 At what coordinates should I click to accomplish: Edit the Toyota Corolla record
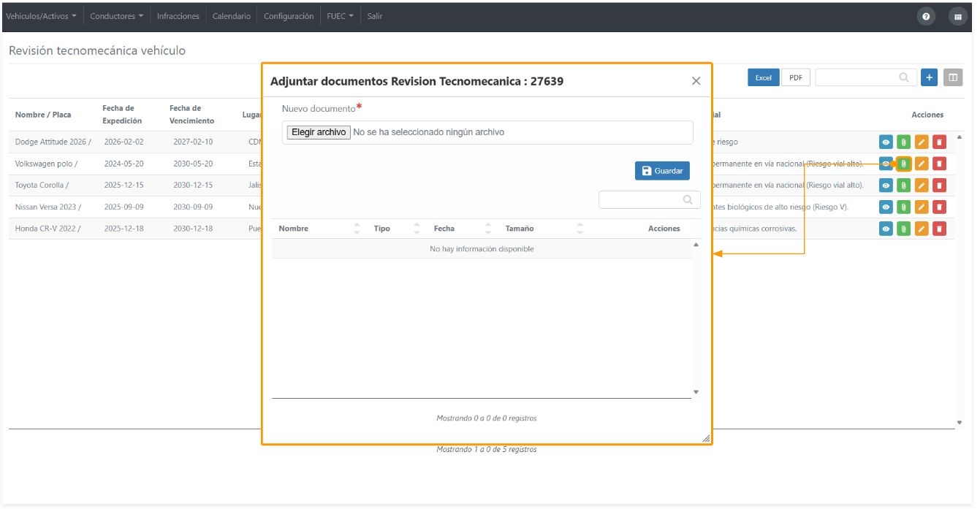point(922,185)
